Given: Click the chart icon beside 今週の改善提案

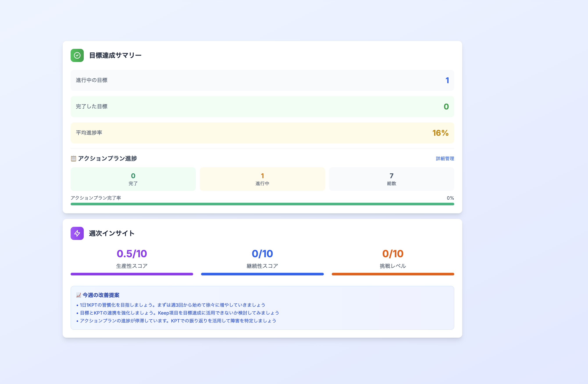Looking at the screenshot, I should tap(78, 295).
